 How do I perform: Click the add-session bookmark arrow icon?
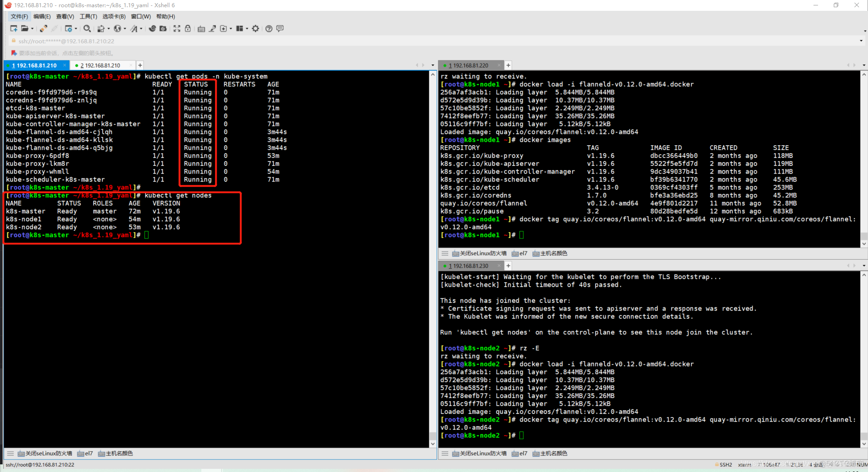[x=14, y=53]
